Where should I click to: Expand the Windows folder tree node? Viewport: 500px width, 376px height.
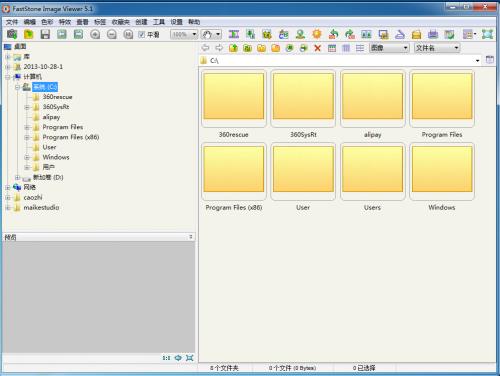click(x=27, y=157)
